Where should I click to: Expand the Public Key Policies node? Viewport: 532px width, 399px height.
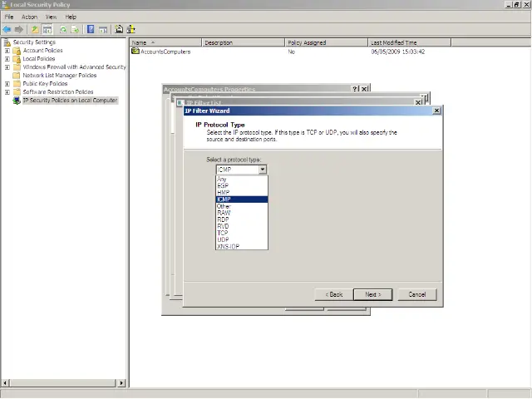[7, 84]
